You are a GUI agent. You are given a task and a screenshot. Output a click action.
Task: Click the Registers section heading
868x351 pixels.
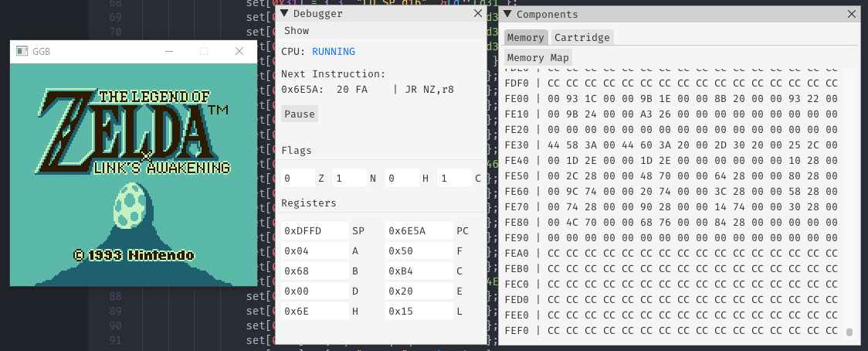pos(308,203)
